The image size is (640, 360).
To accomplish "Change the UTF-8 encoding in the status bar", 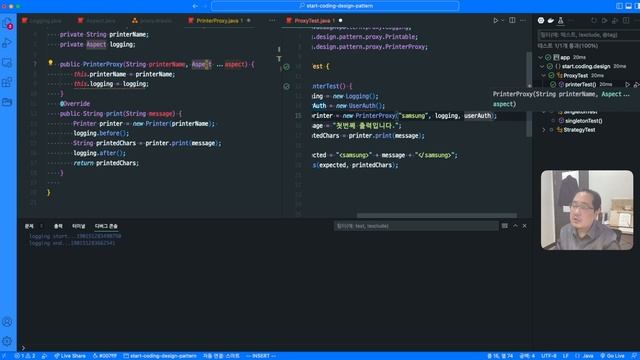I will tap(549, 356).
